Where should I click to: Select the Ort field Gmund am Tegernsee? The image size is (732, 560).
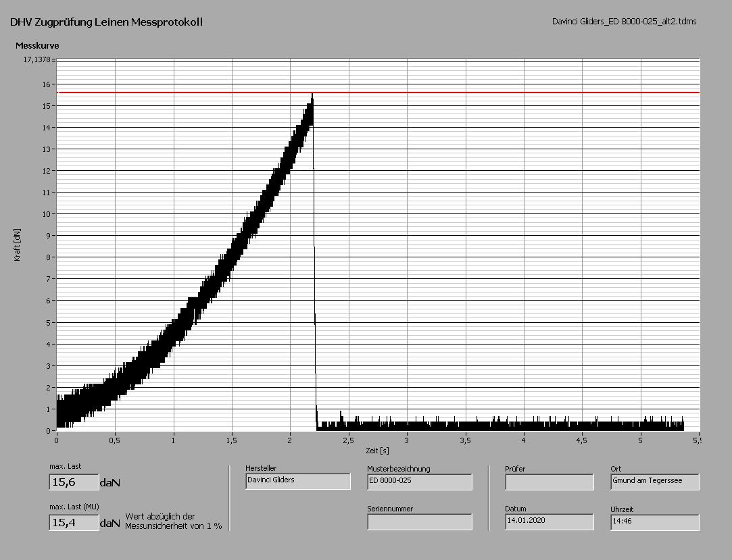coord(655,482)
